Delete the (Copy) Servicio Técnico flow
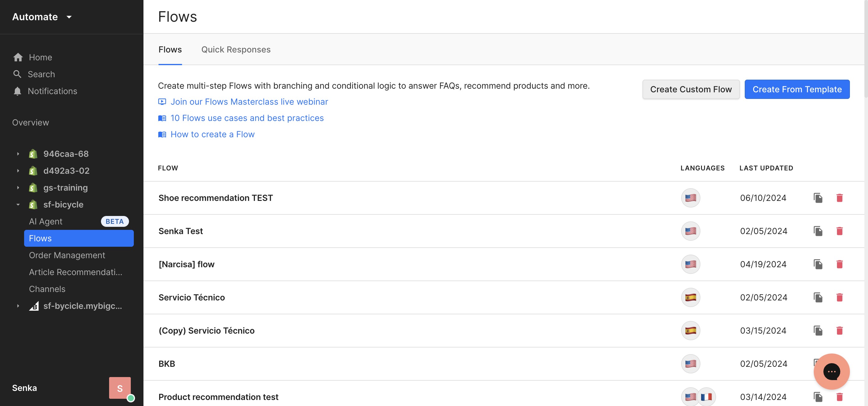 tap(839, 331)
